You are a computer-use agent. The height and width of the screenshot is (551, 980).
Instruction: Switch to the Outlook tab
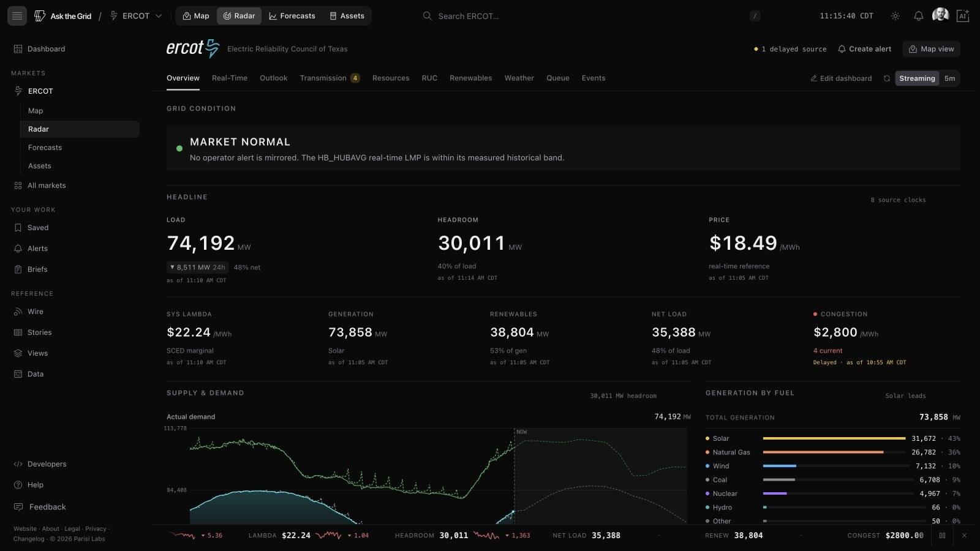(273, 78)
